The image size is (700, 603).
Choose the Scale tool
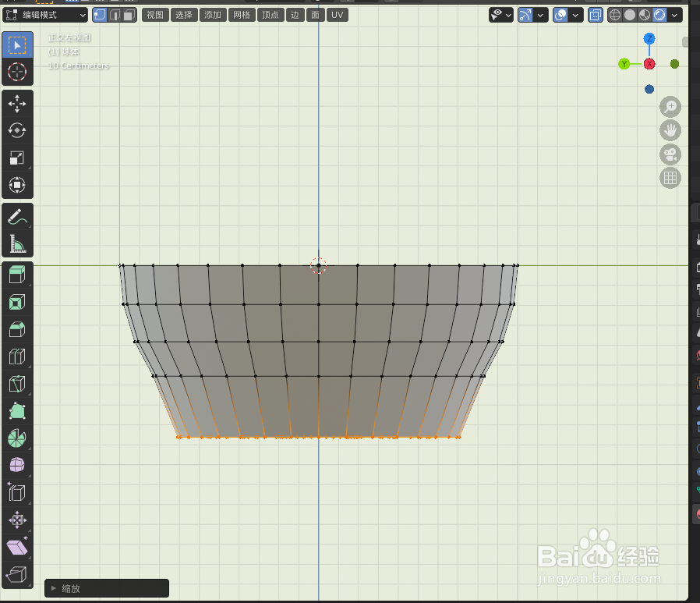[x=17, y=158]
